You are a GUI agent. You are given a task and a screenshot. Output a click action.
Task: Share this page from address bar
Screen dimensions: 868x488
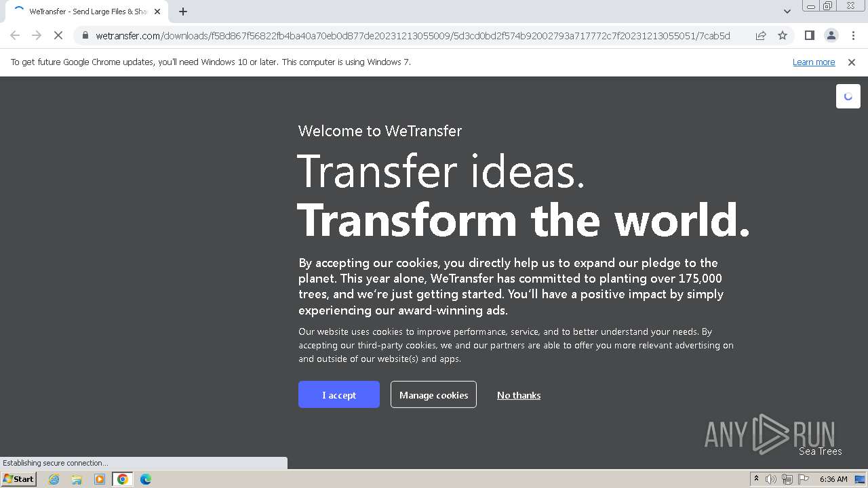coord(761,35)
